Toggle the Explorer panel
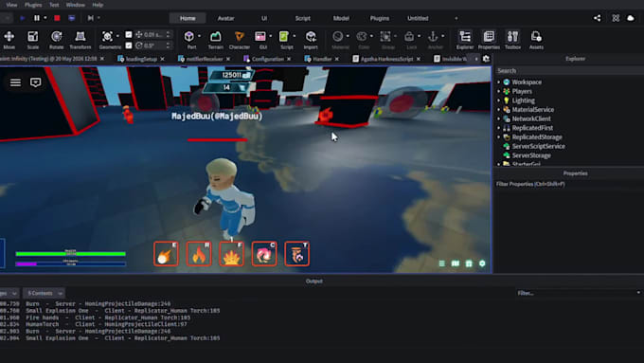 tap(465, 40)
